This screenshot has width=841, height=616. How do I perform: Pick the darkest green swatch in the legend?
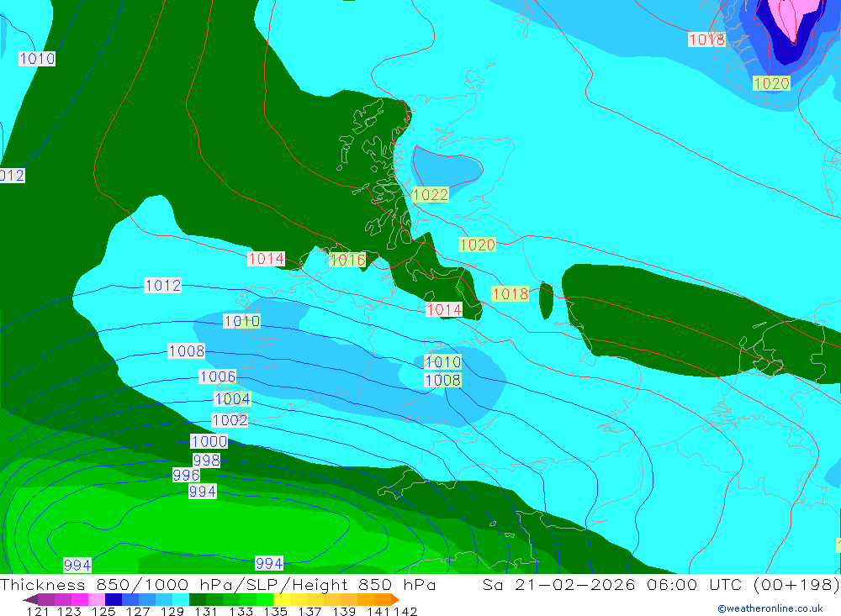[x=198, y=599]
